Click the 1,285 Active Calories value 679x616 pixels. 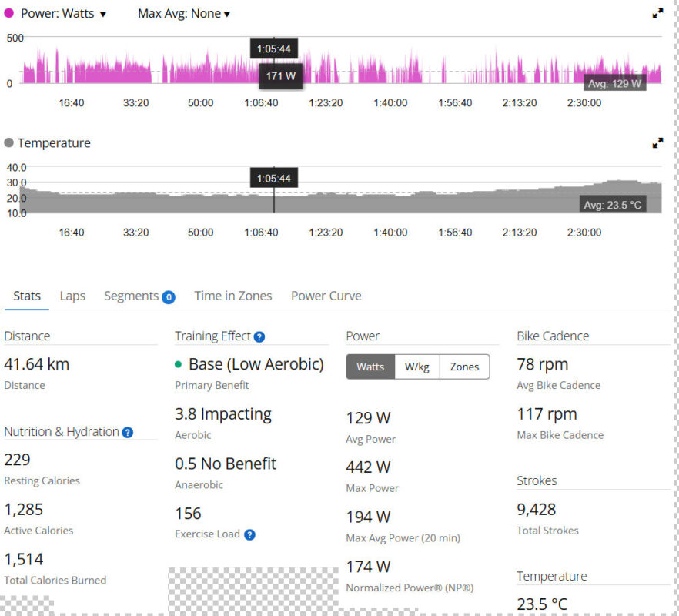point(23,510)
